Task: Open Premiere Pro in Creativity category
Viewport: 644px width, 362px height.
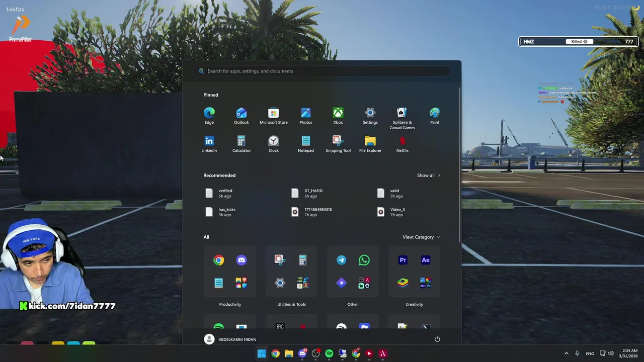Action: coord(403,260)
